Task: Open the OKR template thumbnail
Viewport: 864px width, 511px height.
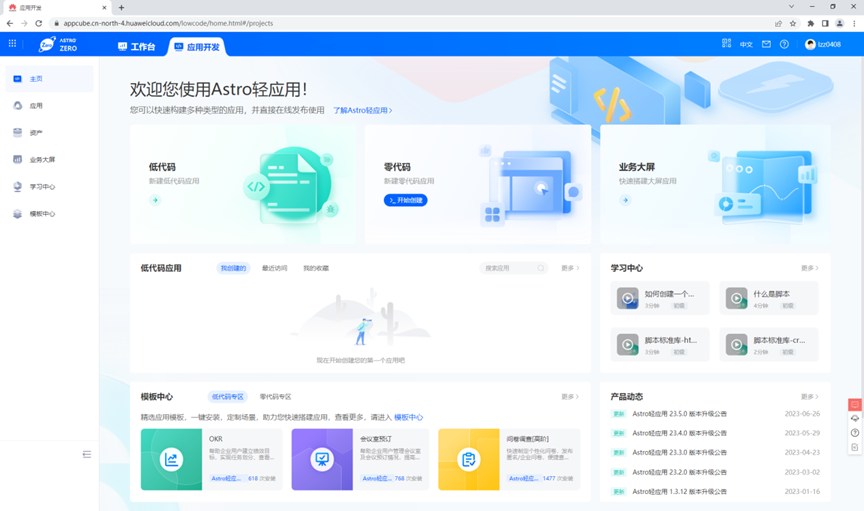Action: (x=171, y=459)
